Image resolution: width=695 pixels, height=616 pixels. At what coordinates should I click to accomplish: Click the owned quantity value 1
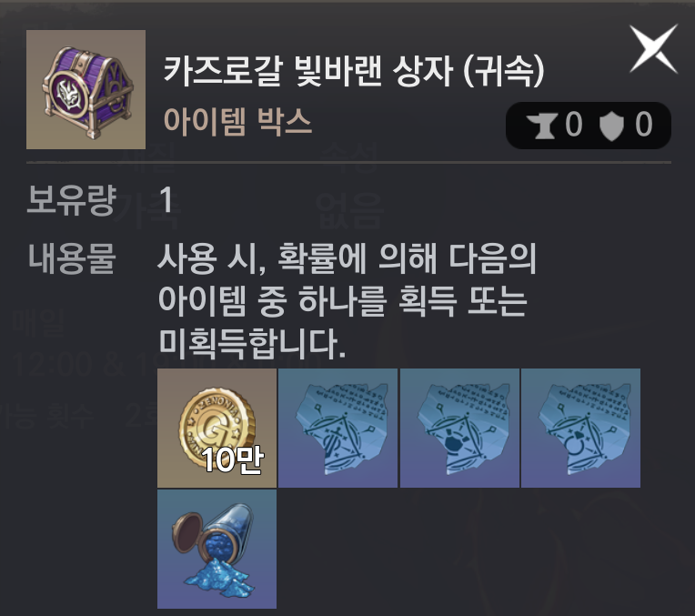(x=166, y=200)
